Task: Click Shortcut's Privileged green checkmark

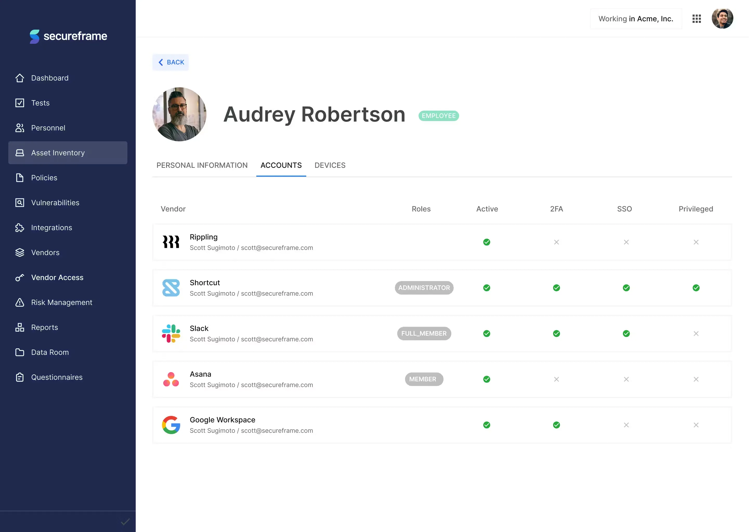Action: [x=696, y=288]
